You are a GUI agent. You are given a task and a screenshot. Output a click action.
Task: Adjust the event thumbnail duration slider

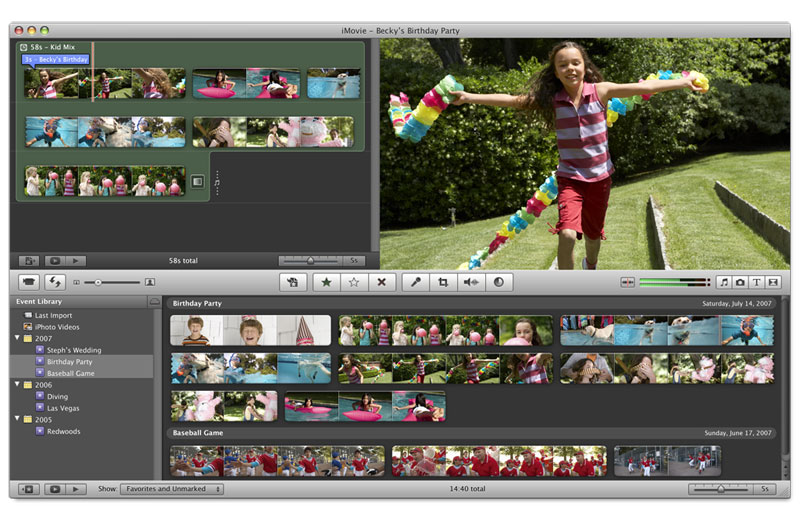point(720,489)
